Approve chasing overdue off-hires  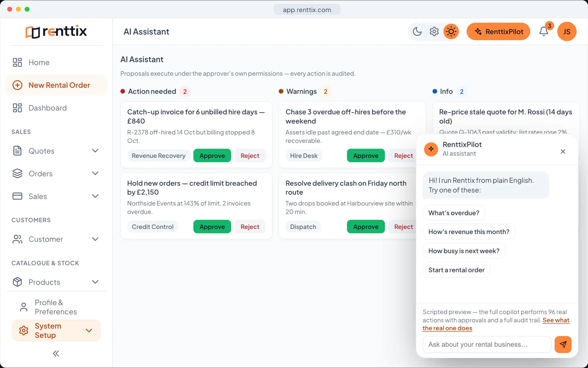[x=366, y=155]
